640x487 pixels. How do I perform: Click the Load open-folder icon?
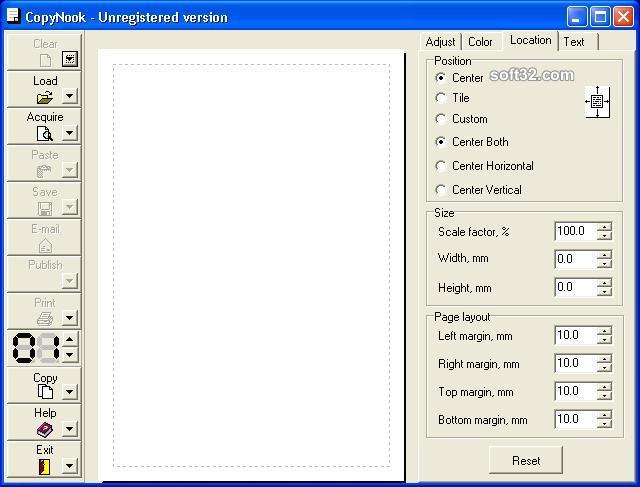[44, 97]
